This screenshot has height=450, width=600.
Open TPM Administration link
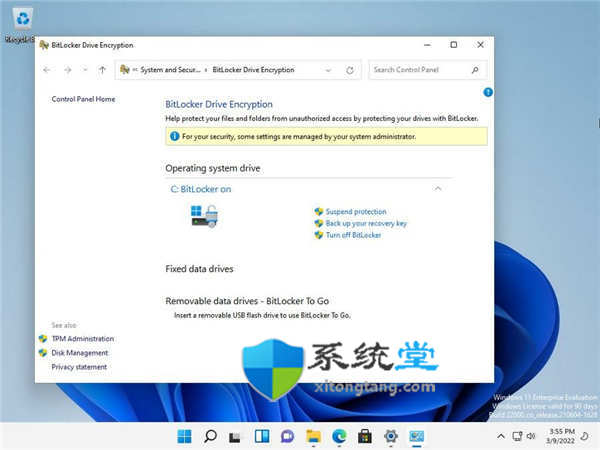[x=83, y=339]
